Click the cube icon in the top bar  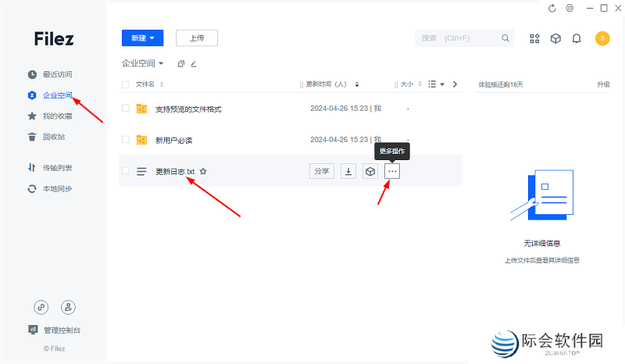[555, 38]
